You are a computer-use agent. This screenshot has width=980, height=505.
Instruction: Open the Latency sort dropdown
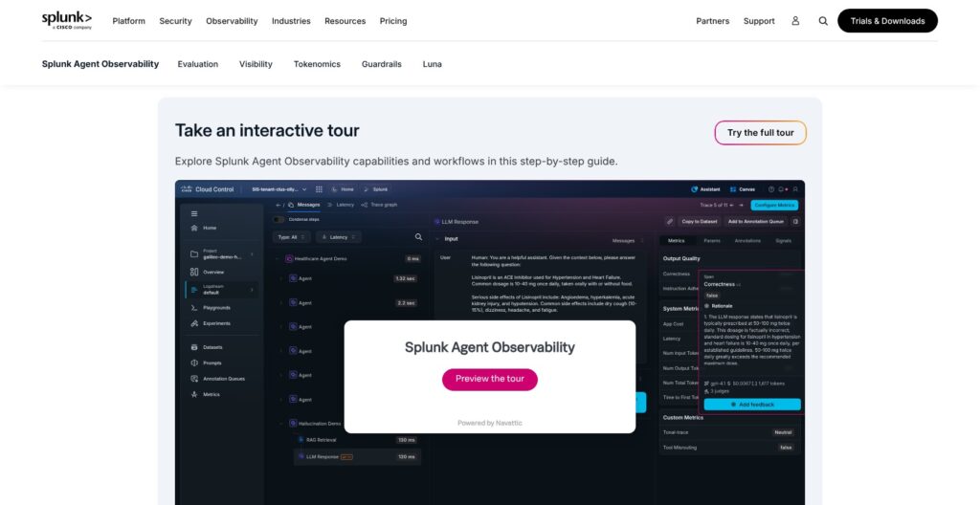tap(338, 237)
